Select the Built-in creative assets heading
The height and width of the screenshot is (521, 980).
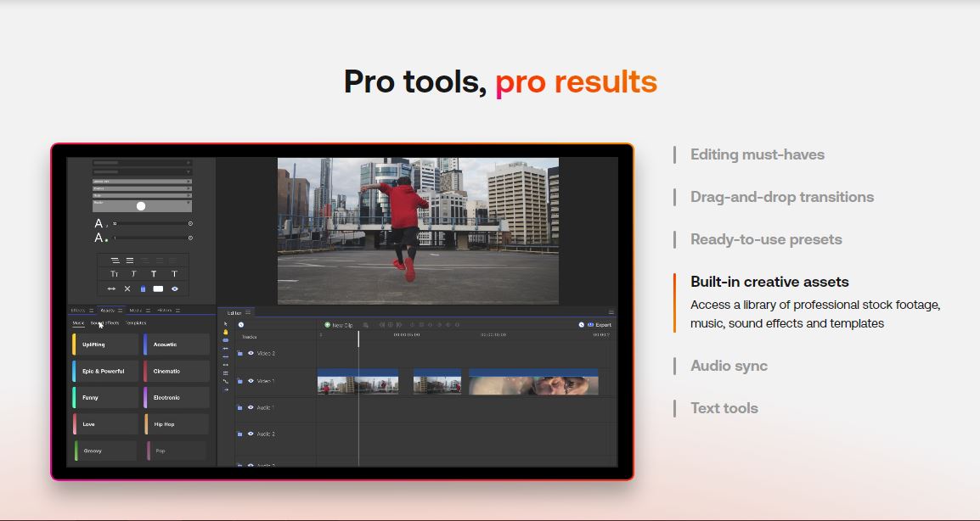(x=769, y=282)
